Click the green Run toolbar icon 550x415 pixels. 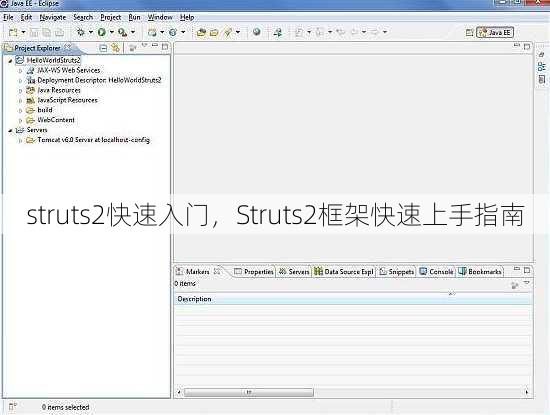(102, 32)
